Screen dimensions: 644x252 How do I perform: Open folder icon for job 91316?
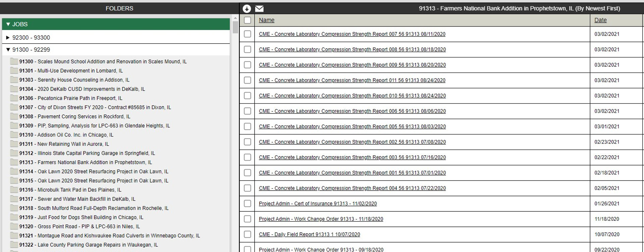[x=14, y=190]
